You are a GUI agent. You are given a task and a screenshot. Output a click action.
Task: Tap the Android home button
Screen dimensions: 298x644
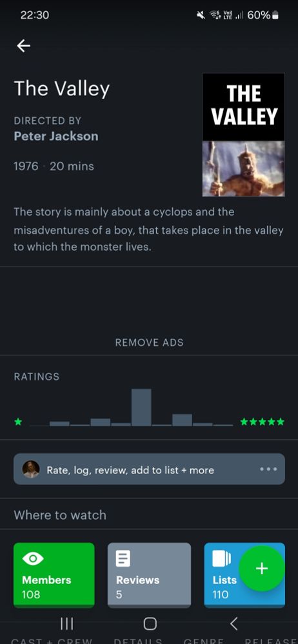[x=150, y=624]
